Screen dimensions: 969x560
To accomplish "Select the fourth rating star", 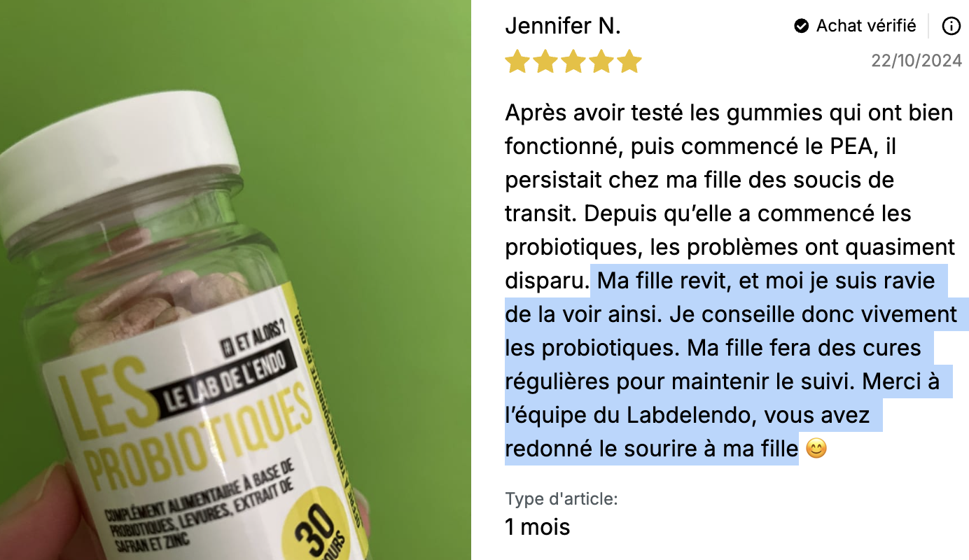I will coord(601,62).
